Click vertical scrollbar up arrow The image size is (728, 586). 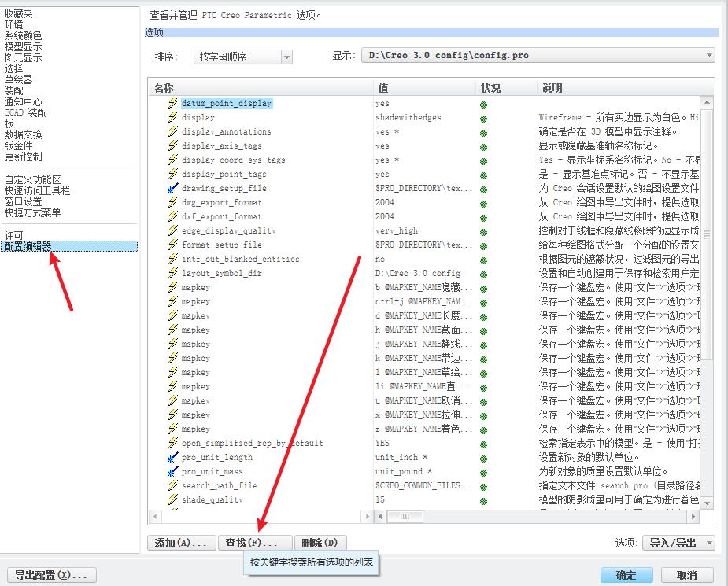pyautogui.click(x=707, y=102)
